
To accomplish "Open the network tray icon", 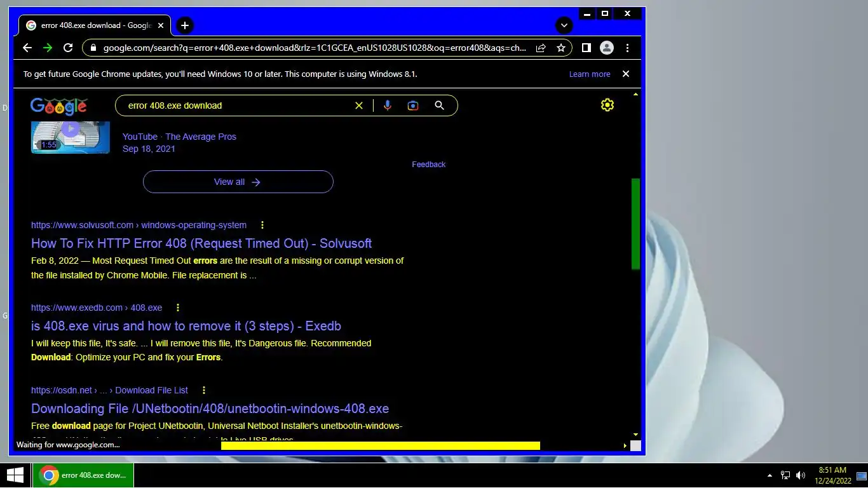I will pos(785,475).
